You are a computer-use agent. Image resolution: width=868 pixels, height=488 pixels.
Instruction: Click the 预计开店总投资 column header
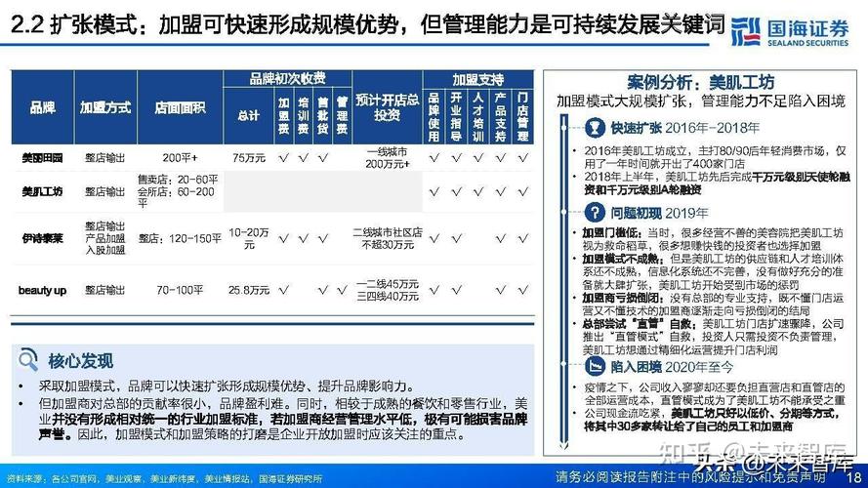[x=387, y=107]
